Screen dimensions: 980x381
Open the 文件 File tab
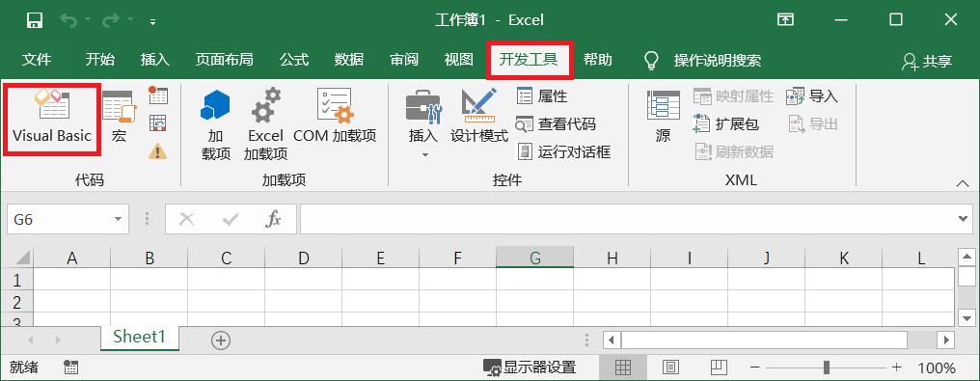click(37, 60)
